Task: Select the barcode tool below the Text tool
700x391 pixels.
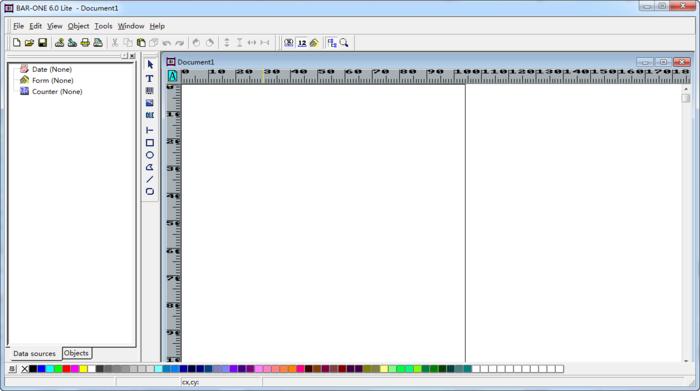Action: 150,91
